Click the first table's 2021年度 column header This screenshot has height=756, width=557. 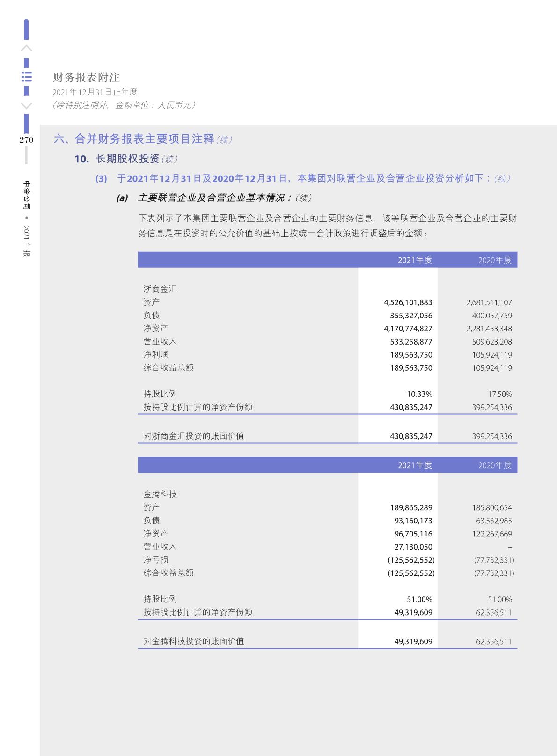pyautogui.click(x=415, y=260)
